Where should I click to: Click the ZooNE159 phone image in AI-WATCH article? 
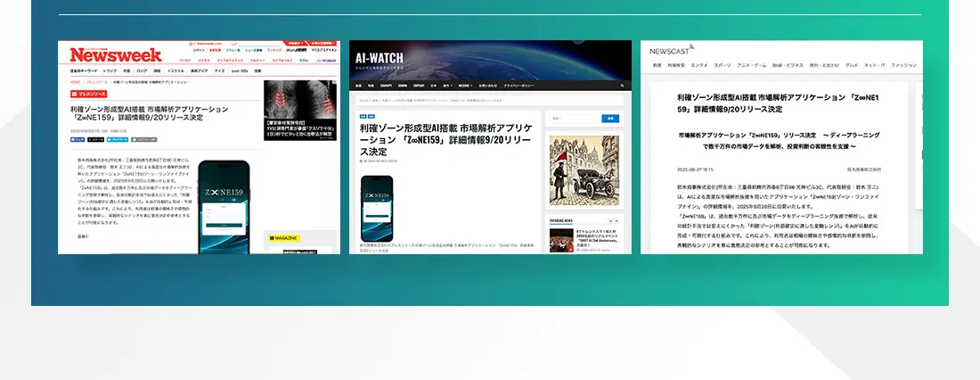click(377, 209)
